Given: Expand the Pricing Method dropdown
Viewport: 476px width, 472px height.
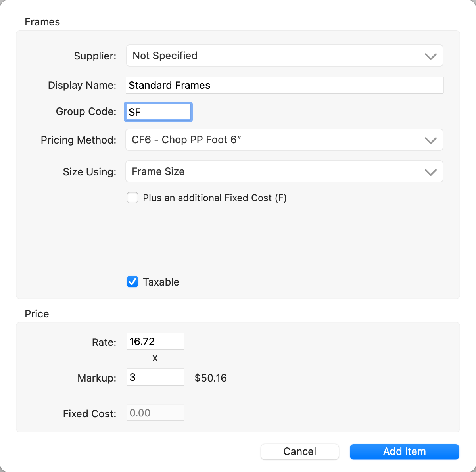Looking at the screenshot, I should click(x=284, y=140).
